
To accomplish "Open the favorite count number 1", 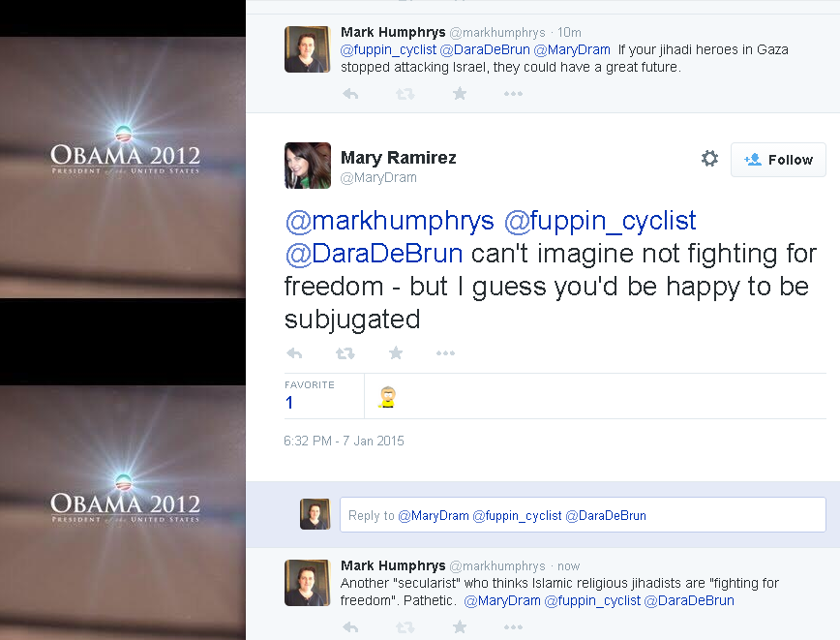I will [289, 403].
